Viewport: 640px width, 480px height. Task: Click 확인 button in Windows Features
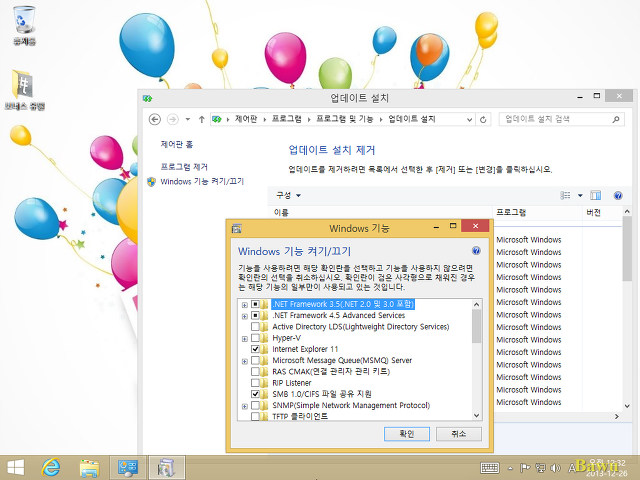407,434
